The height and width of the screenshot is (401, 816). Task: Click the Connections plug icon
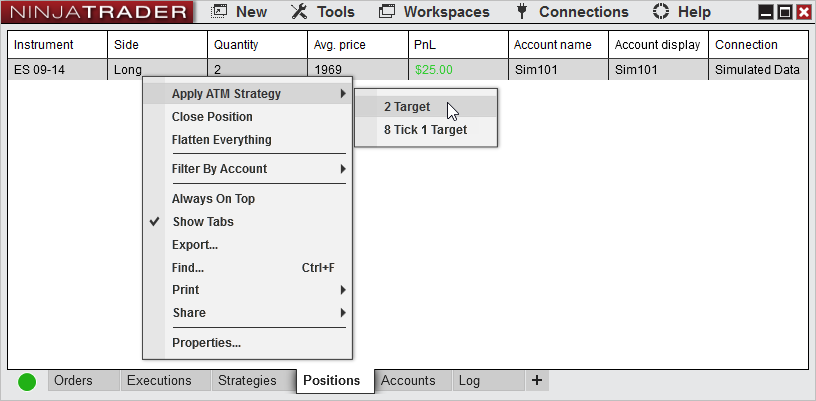click(x=521, y=12)
